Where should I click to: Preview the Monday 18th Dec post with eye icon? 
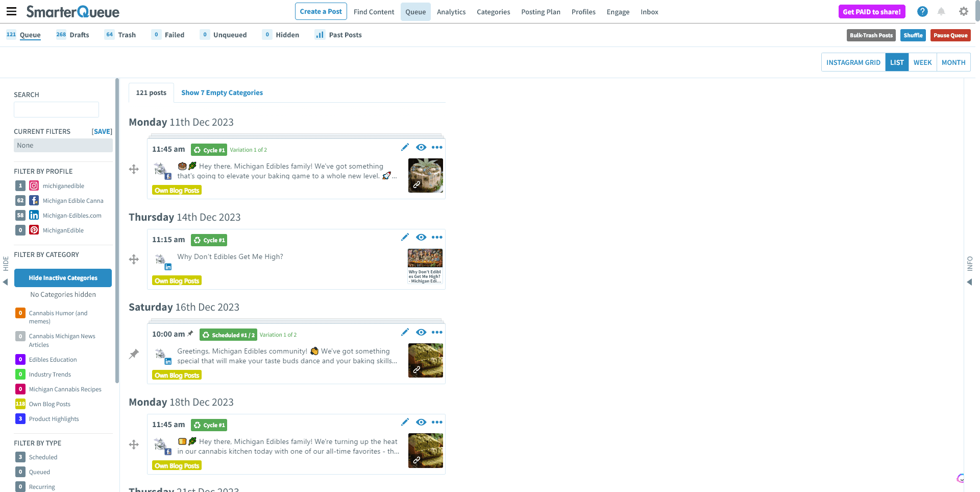(x=421, y=422)
